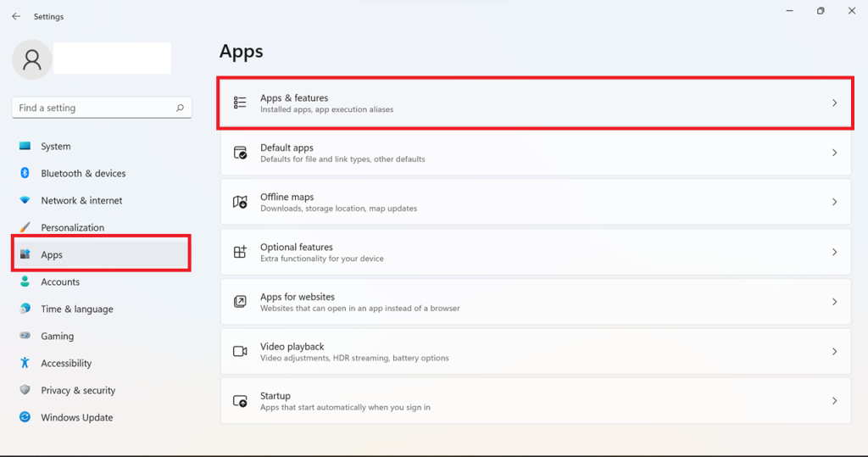This screenshot has height=457, width=868.
Task: Click the Network wifi icon in sidebar
Action: [25, 201]
